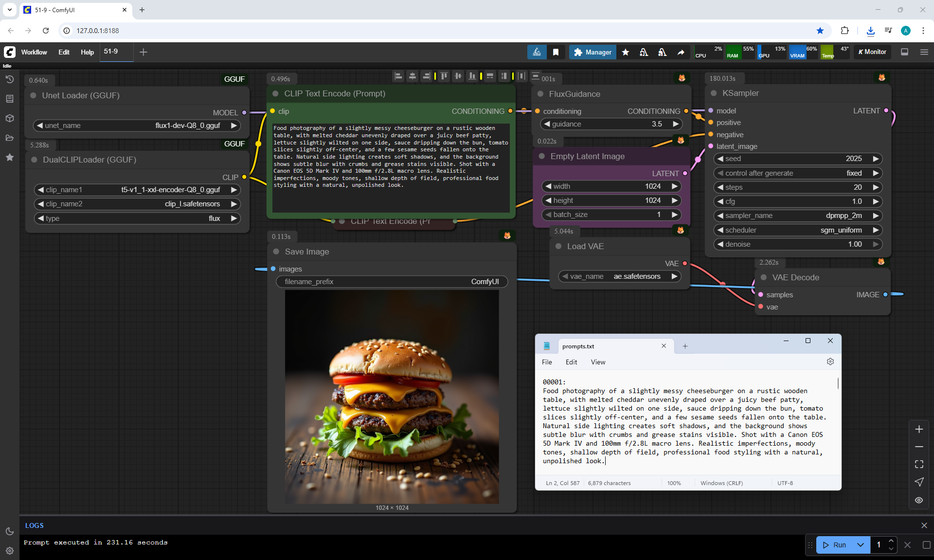Screen dimensions: 934x560
Task: Toggle bottom panel icon in top bar
Action: [904, 52]
